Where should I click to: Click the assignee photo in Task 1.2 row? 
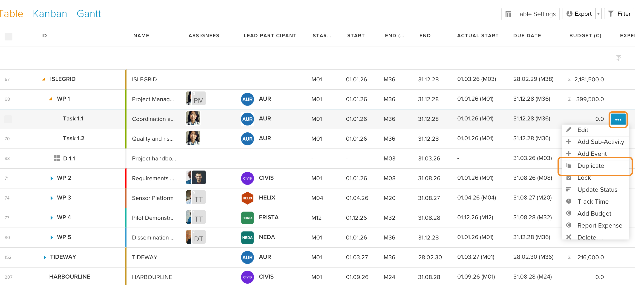pyautogui.click(x=193, y=138)
